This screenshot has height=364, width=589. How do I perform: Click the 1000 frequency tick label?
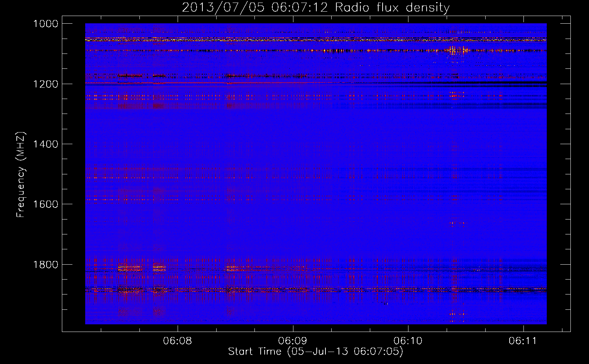[x=46, y=24]
